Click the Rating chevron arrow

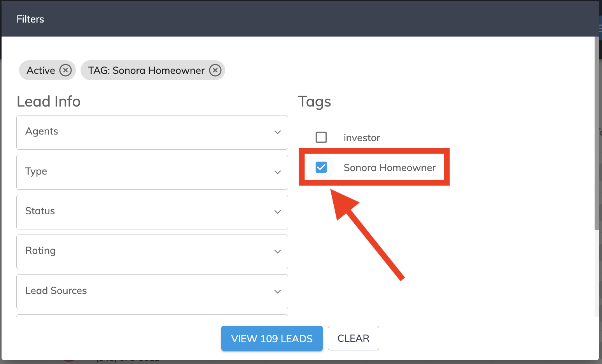coord(278,252)
